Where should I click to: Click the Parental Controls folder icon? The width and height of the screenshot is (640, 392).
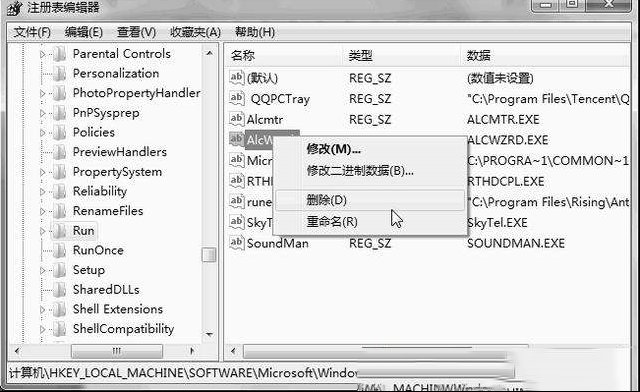(x=60, y=54)
